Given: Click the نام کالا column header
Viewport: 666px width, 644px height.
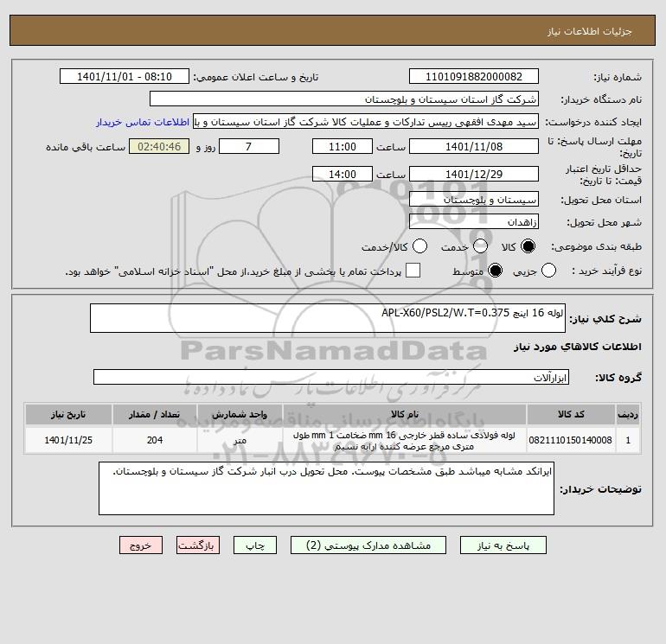Looking at the screenshot, I should pos(405,414).
